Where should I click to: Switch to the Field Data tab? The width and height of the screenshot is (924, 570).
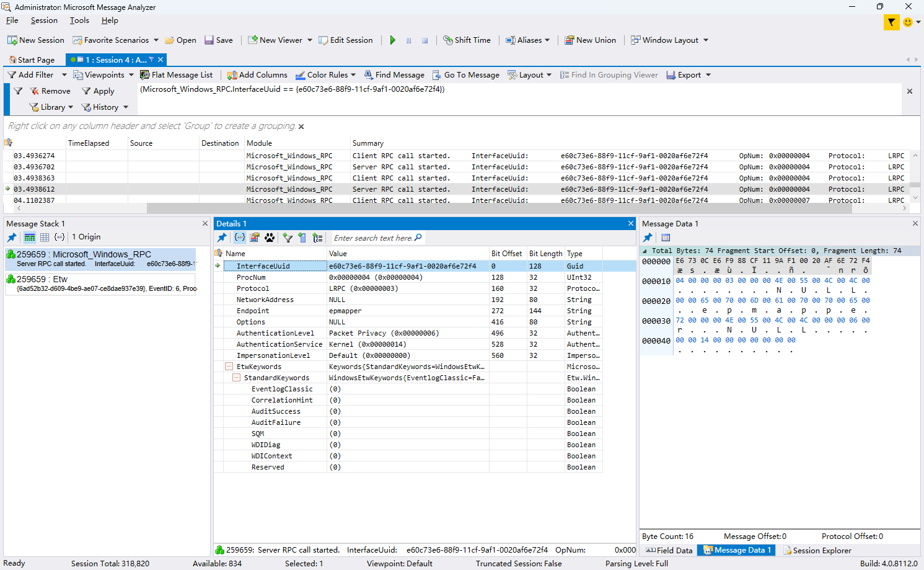tap(669, 550)
